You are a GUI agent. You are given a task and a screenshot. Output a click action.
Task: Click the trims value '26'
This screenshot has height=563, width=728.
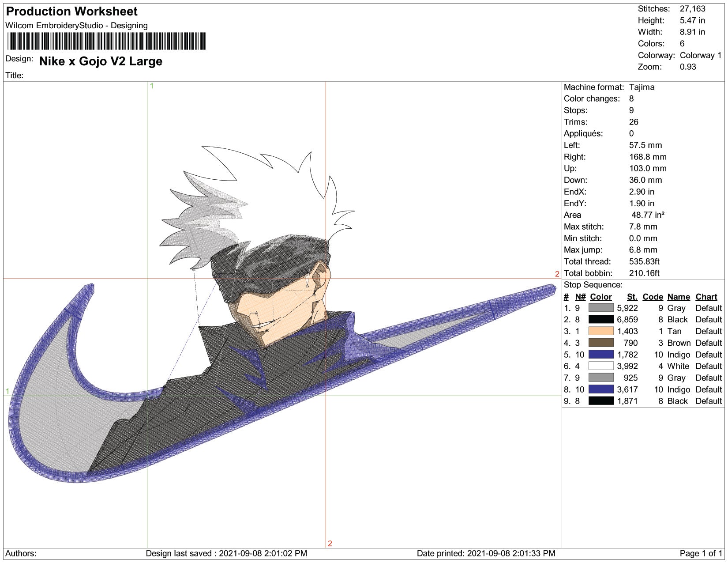click(x=634, y=122)
